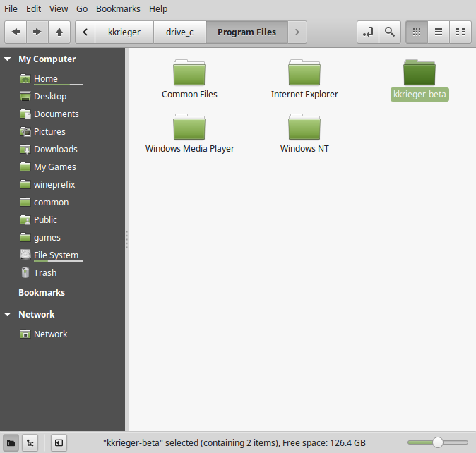The width and height of the screenshot is (476, 453).
Task: Jump to kkrieger in the path bar
Action: click(124, 32)
